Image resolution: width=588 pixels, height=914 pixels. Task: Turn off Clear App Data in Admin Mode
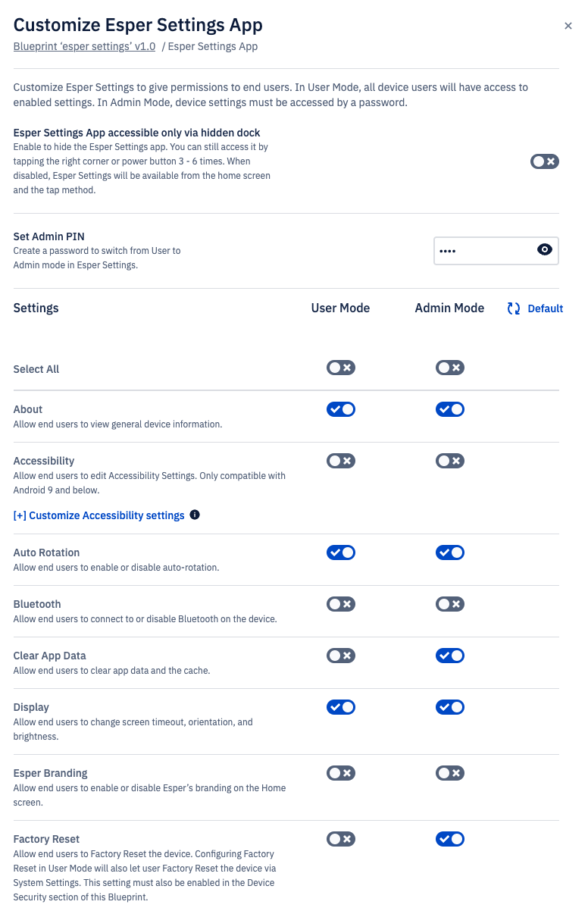(450, 656)
